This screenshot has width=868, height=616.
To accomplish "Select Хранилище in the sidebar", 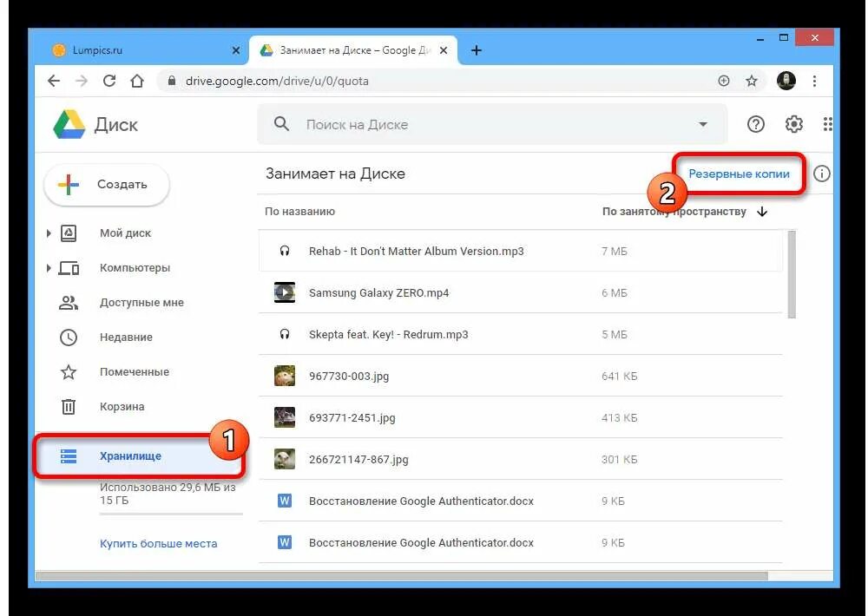I will coord(140,456).
